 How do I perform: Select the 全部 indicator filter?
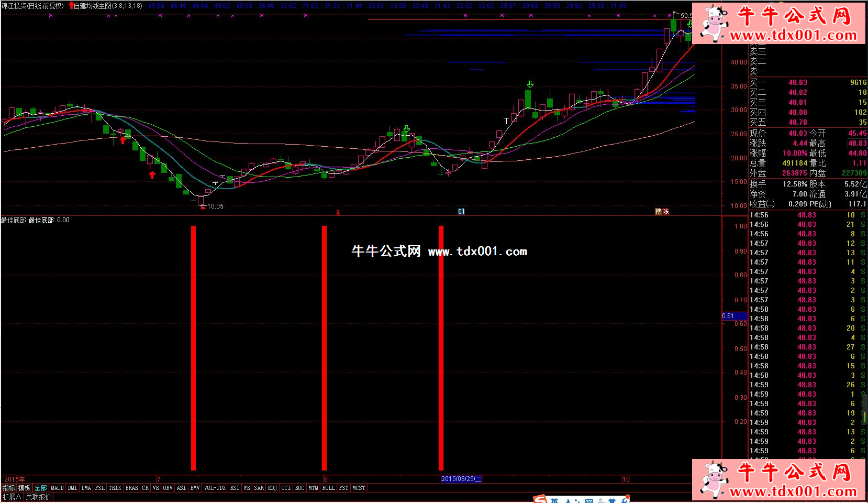click(41, 488)
